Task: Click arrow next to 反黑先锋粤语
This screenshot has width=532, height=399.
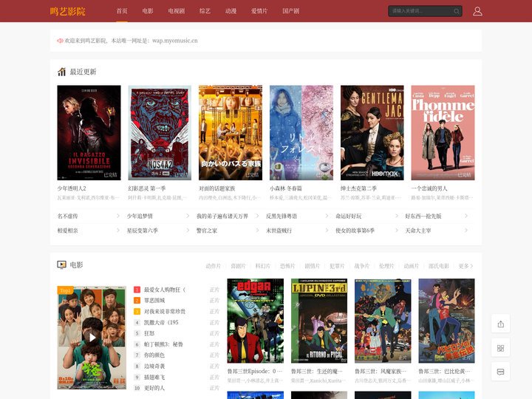Action: pyautogui.click(x=327, y=216)
